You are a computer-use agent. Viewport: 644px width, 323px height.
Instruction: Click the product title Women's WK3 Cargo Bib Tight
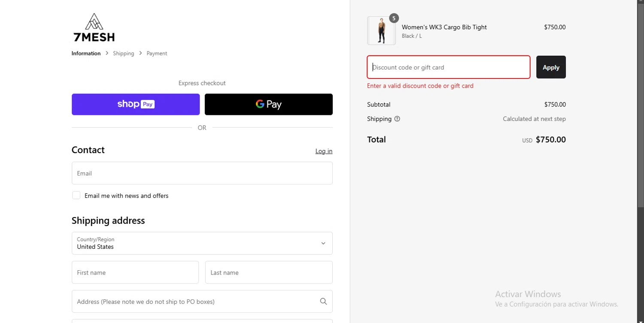(444, 27)
